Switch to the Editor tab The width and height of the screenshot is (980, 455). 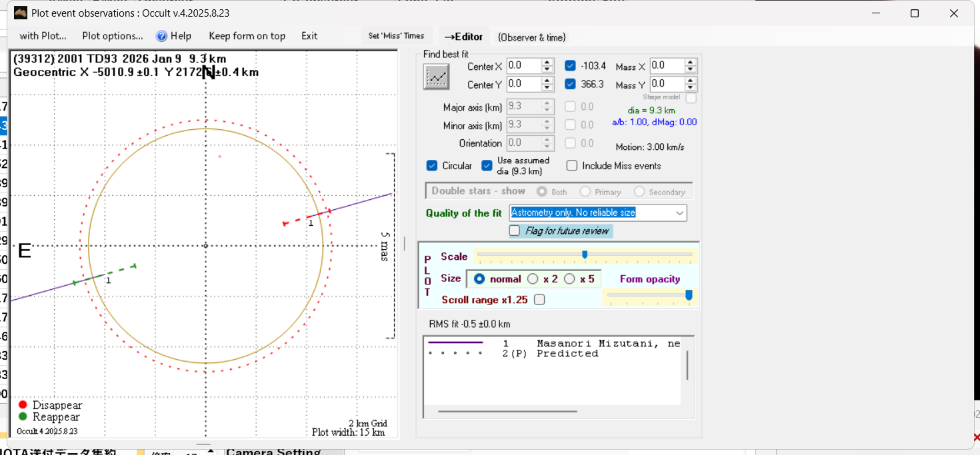pyautogui.click(x=463, y=37)
